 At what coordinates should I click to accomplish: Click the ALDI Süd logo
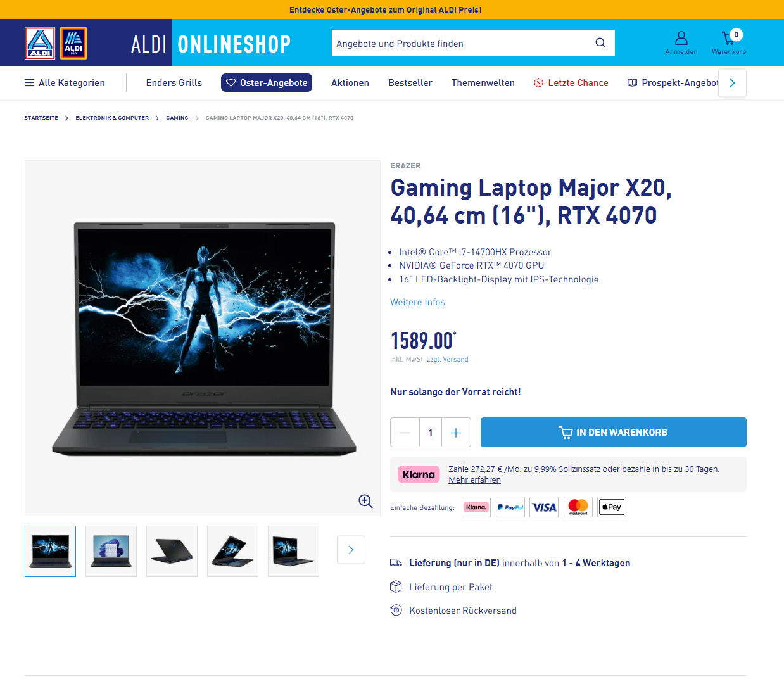[73, 43]
